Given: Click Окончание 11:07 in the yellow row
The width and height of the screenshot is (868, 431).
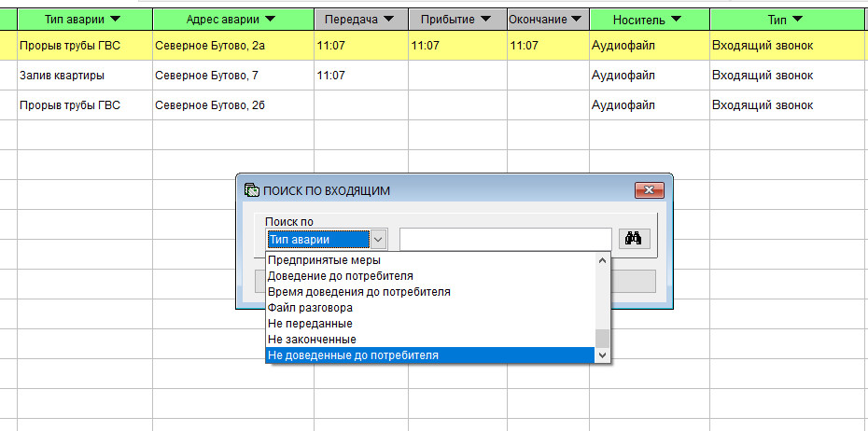Looking at the screenshot, I should point(524,46).
